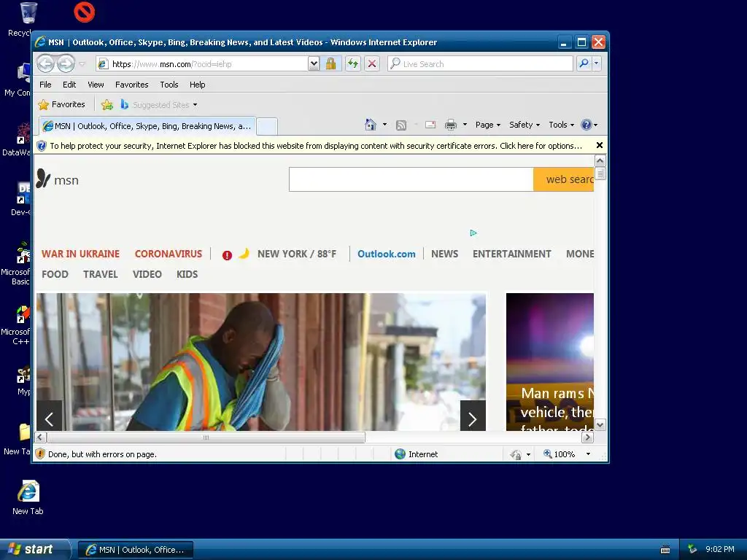Click the AdChoices triangle icon

[473, 233]
